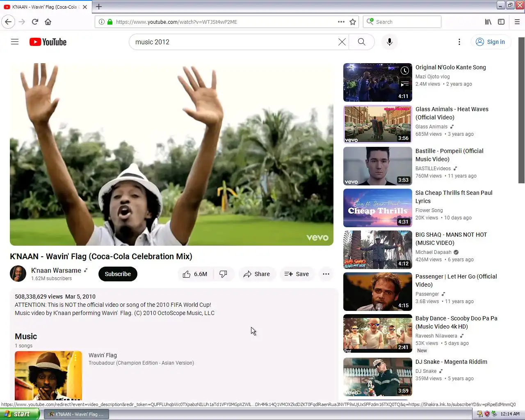The width and height of the screenshot is (525, 420).
Task: Open Bastille - Pompeii video title
Action: point(450,155)
